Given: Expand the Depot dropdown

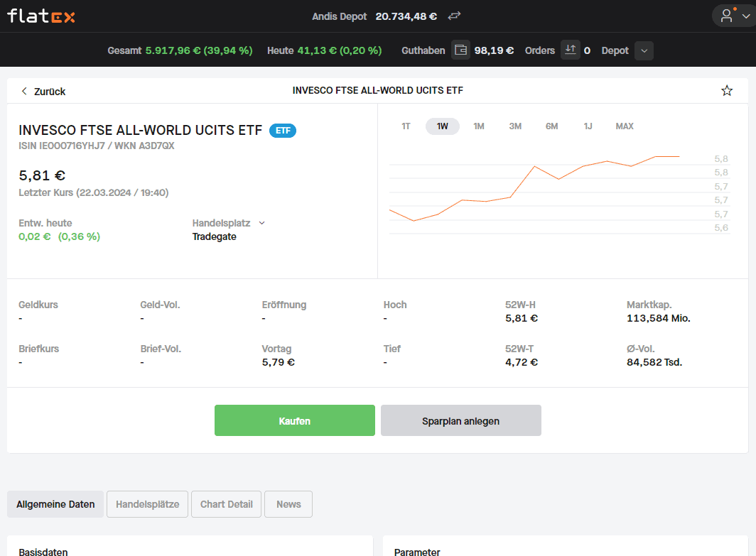Looking at the screenshot, I should point(644,50).
